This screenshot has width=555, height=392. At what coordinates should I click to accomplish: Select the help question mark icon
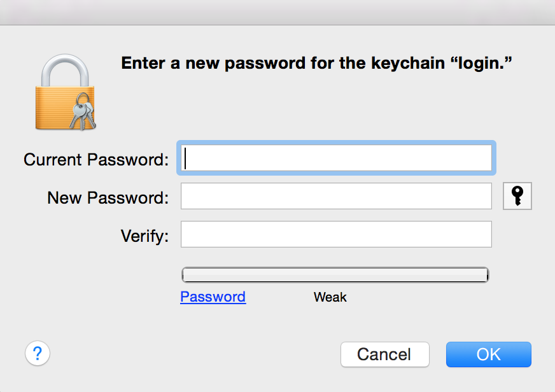(x=37, y=353)
